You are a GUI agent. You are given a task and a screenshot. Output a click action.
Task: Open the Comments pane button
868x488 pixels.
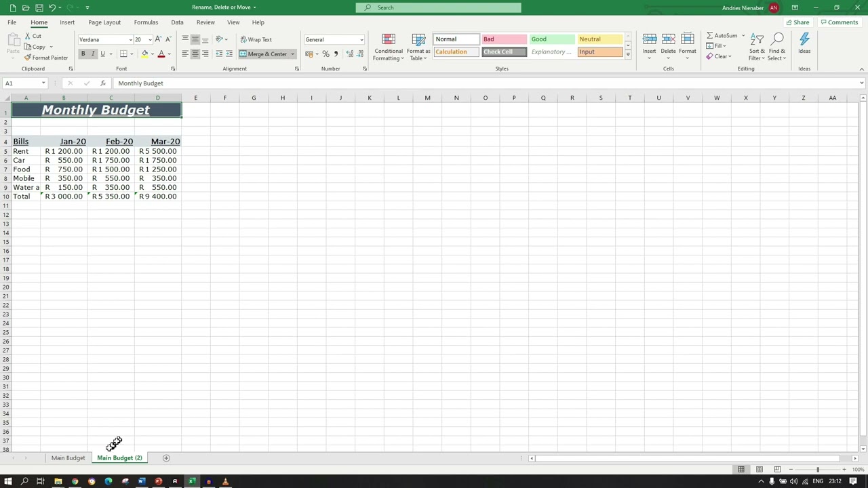point(839,22)
